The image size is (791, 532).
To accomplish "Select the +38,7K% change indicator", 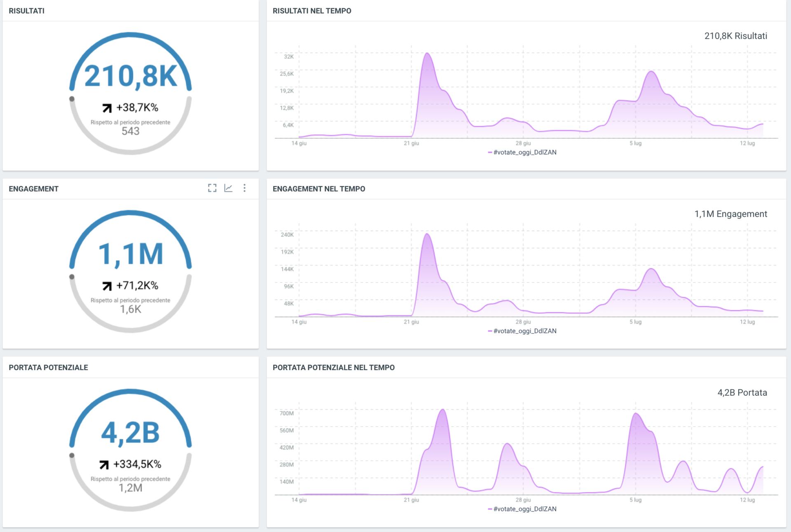I will click(x=131, y=107).
